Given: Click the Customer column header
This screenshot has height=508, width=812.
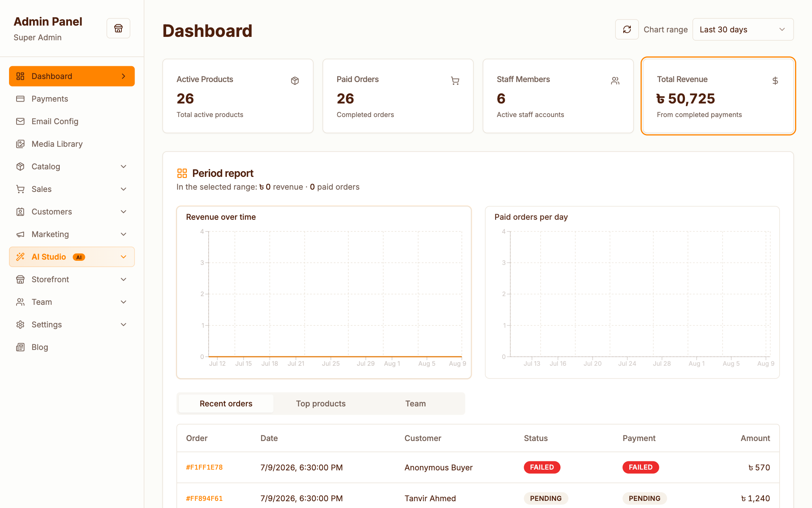Looking at the screenshot, I should pyautogui.click(x=423, y=438).
